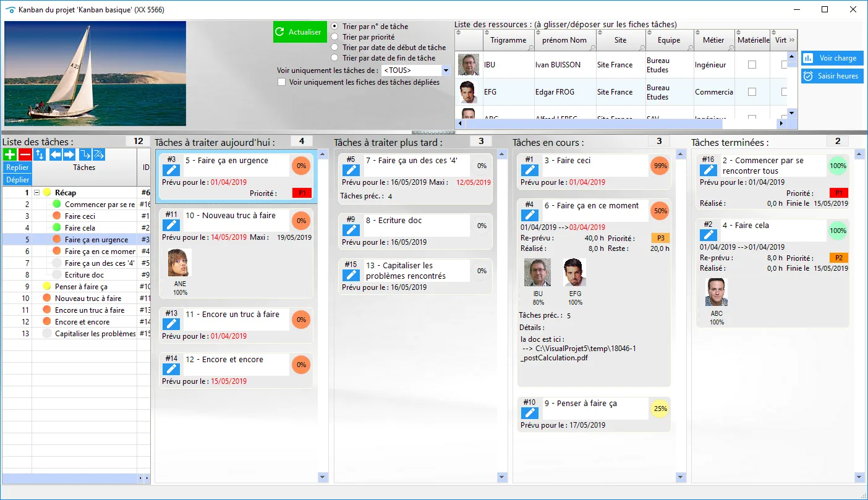The width and height of the screenshot is (868, 500).
Task: Click the left arrow outdent task icon
Action: pos(56,155)
